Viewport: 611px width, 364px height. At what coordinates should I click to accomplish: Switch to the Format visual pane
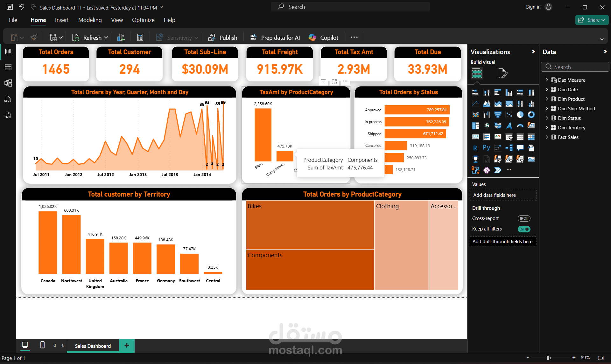click(503, 73)
